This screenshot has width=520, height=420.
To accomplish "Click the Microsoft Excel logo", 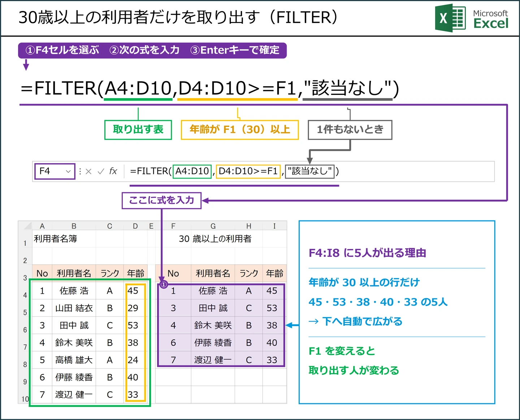I will point(472,18).
